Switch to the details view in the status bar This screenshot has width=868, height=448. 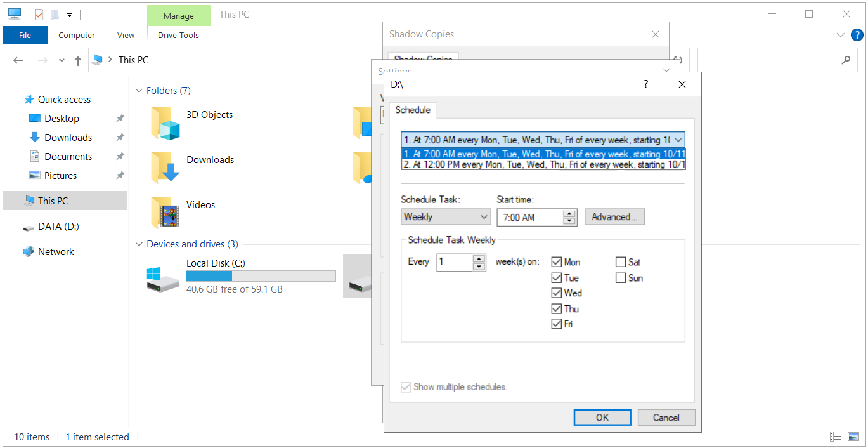[836, 437]
